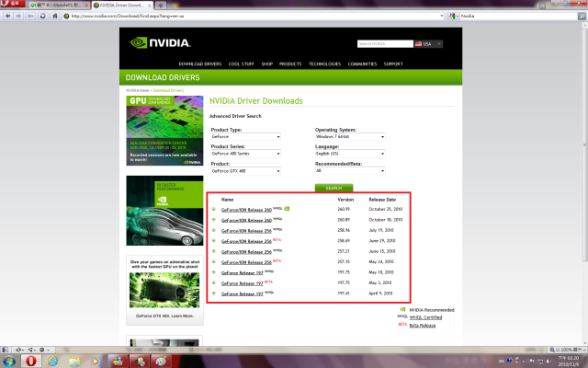The width and height of the screenshot is (588, 368).
Task: Open the Recommended/Beta dropdown
Action: [x=350, y=171]
